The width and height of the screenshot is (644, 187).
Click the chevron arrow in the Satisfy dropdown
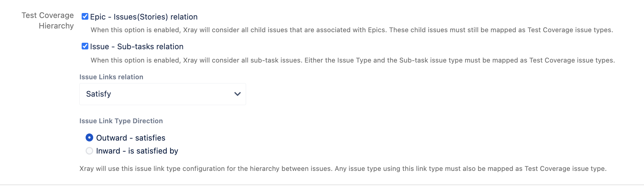click(x=238, y=94)
